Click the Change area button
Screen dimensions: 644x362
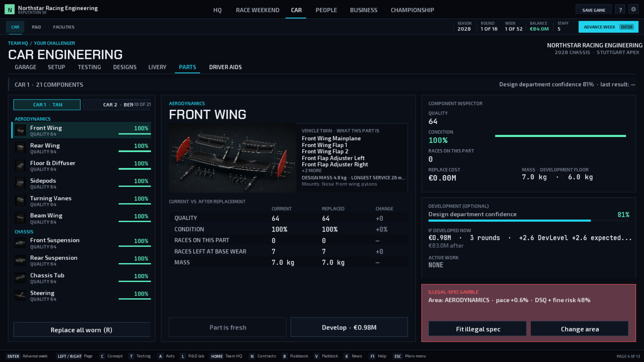(579, 329)
